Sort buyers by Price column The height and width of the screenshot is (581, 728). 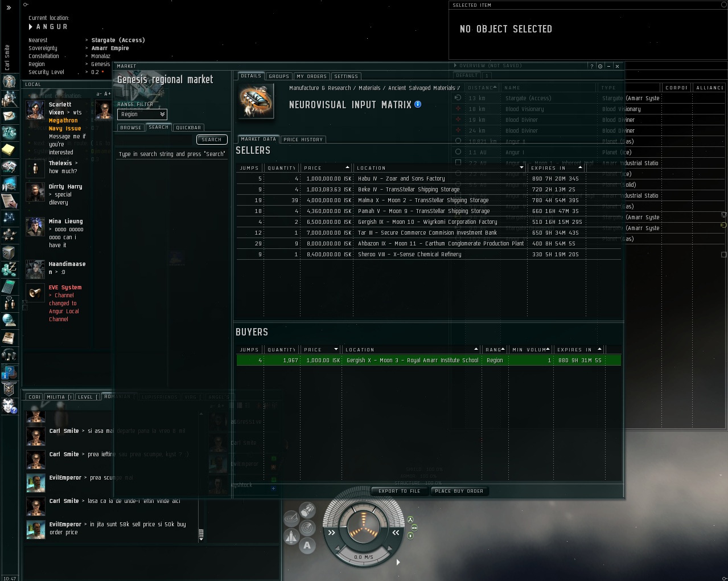(321, 350)
